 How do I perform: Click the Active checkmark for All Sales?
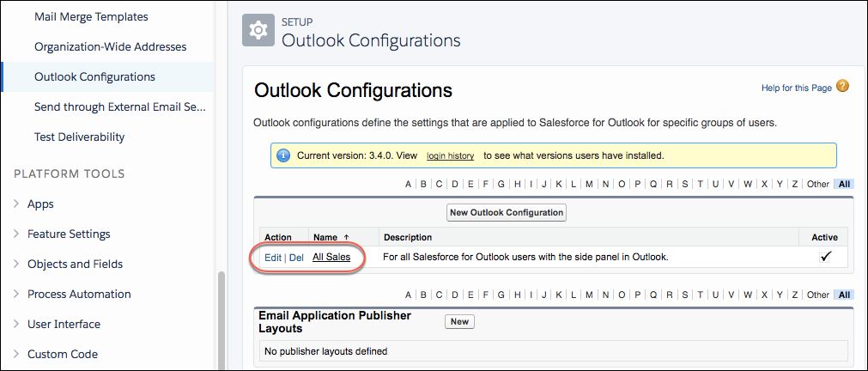coord(825,257)
